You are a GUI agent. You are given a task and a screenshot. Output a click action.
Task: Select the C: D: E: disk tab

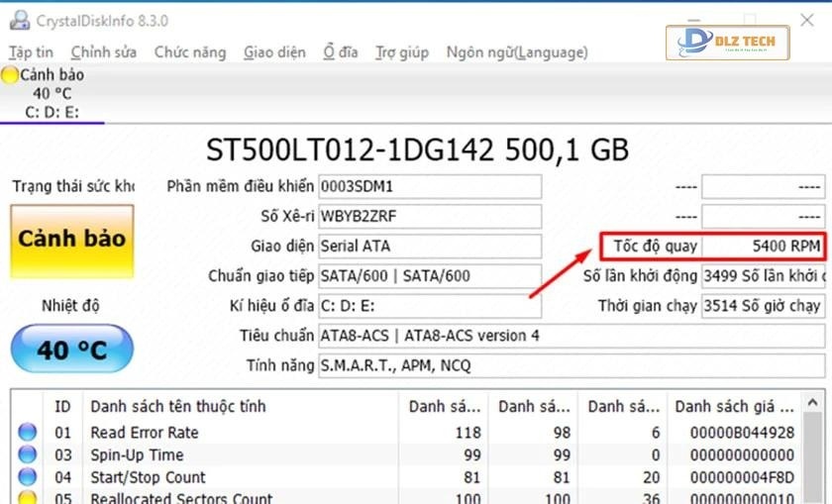tap(52, 94)
